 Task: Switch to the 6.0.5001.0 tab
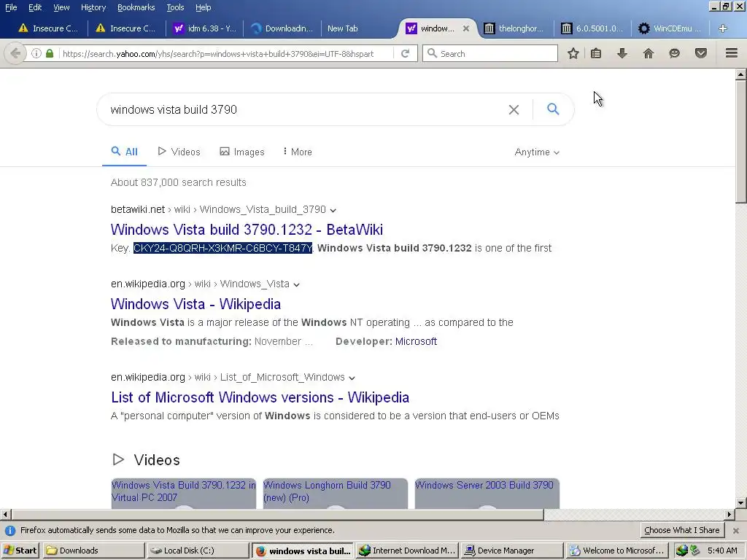pyautogui.click(x=592, y=28)
